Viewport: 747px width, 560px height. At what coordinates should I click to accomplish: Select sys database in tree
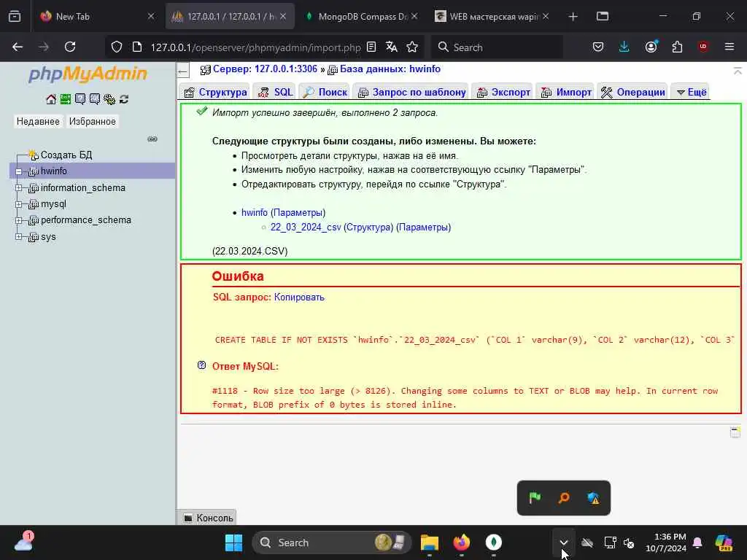coord(48,237)
